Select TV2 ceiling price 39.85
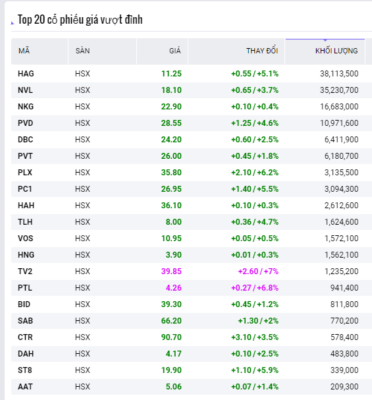 [171, 271]
